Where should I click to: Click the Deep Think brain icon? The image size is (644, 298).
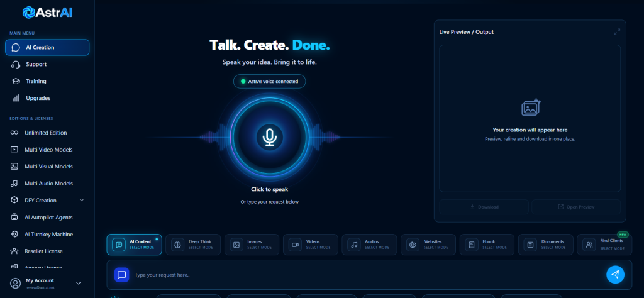[177, 245]
